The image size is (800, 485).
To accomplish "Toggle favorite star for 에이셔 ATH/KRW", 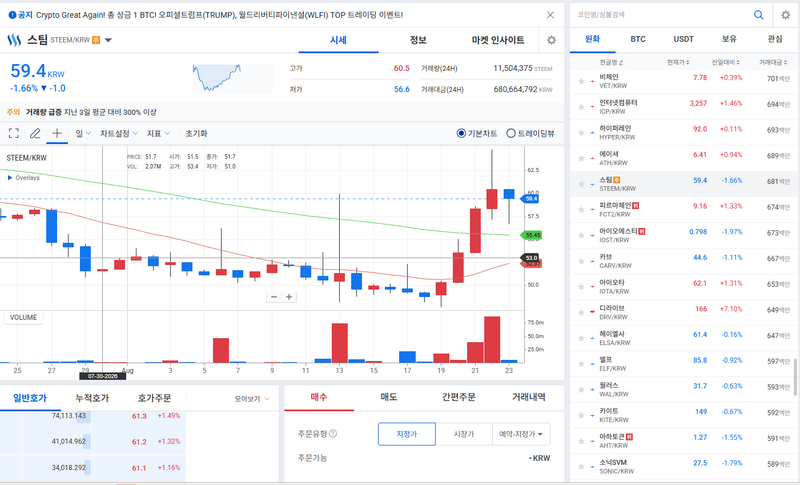I will click(x=581, y=158).
